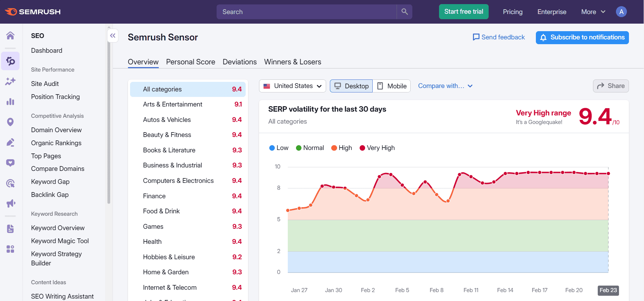Click the blue Low legend color dot

click(272, 148)
